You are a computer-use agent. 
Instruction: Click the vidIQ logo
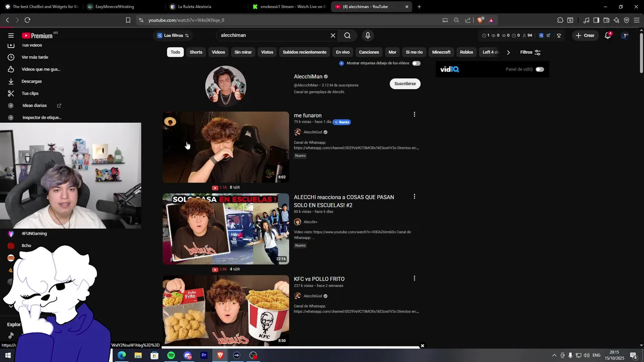(x=449, y=69)
